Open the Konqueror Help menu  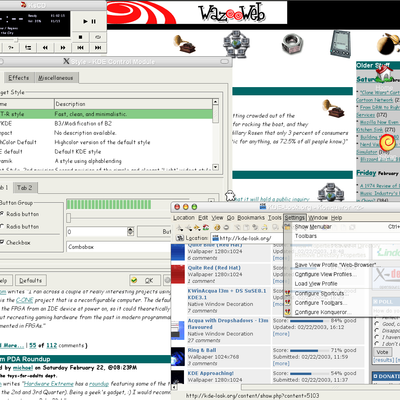337,218
